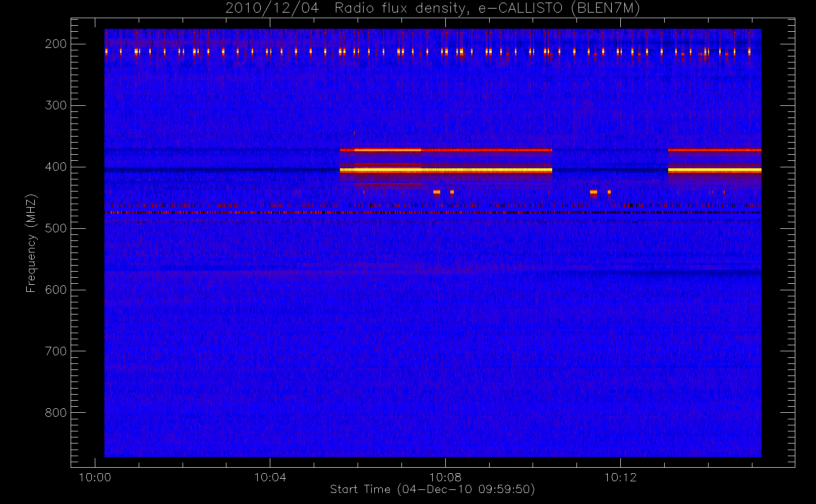Viewport: 816px width, 504px height.
Task: Select the 300 frequency tick label
Action: click(56, 105)
